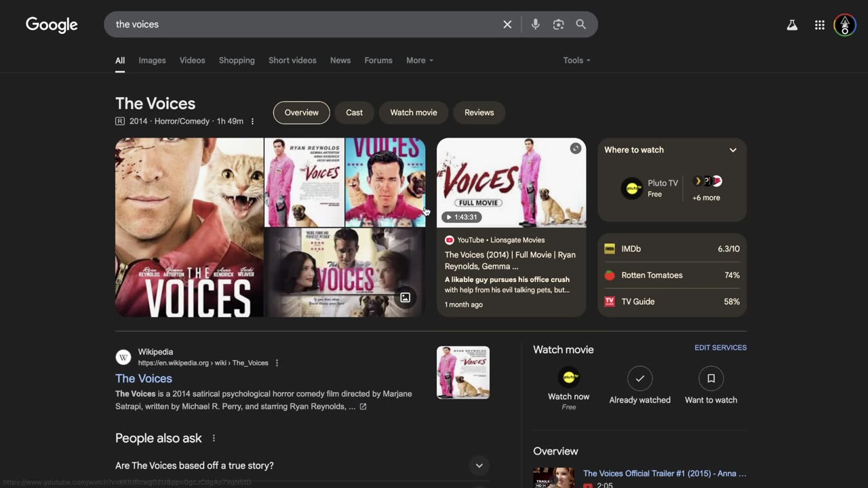
Task: Switch to the Short videos tab
Action: (x=292, y=60)
